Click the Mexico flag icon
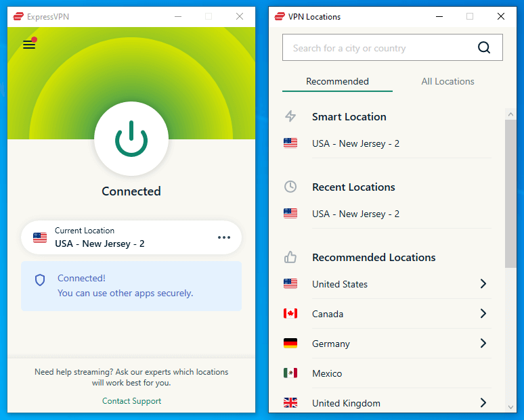Image resolution: width=524 pixels, height=420 pixels. pos(290,373)
